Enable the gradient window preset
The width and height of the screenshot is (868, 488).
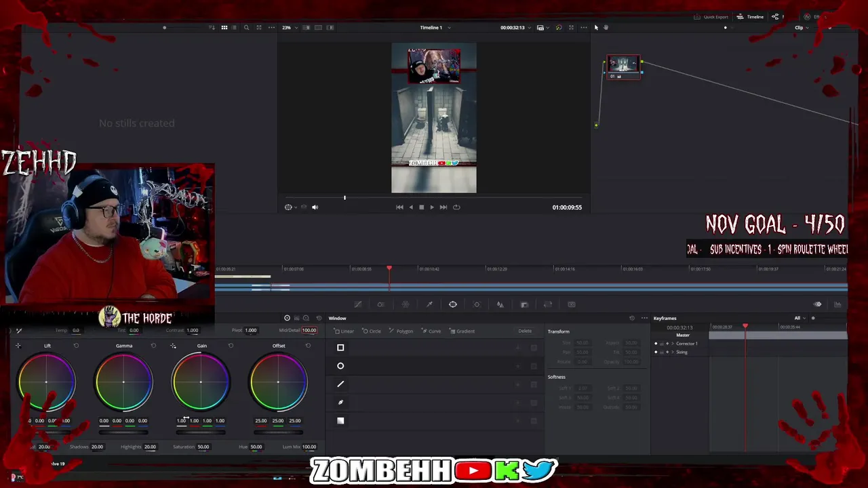pyautogui.click(x=340, y=420)
